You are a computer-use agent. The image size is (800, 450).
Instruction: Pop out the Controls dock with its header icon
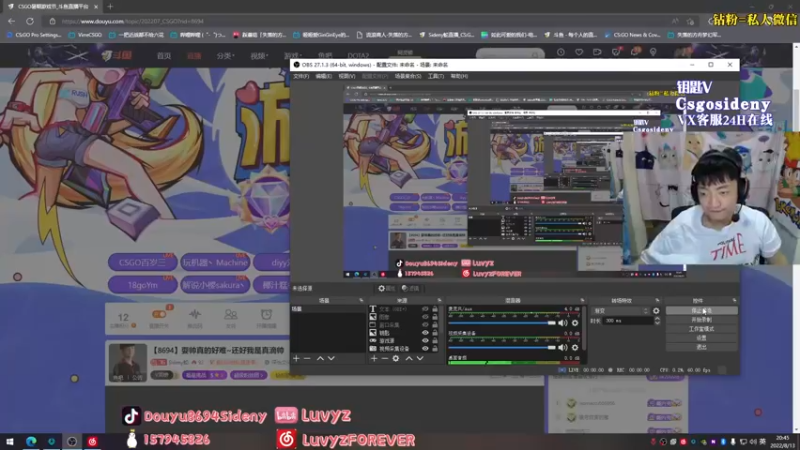click(x=734, y=301)
